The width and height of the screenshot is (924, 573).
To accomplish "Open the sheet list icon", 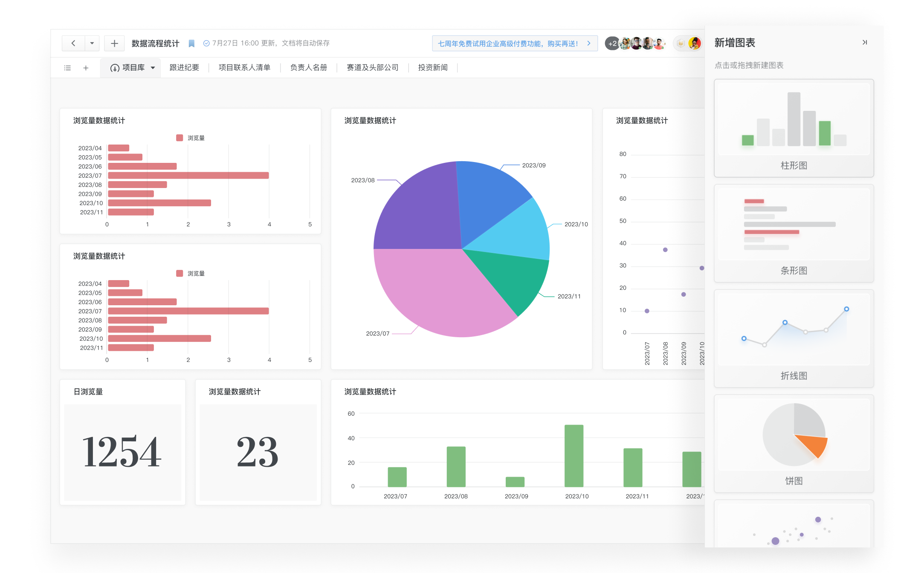I will pos(67,68).
